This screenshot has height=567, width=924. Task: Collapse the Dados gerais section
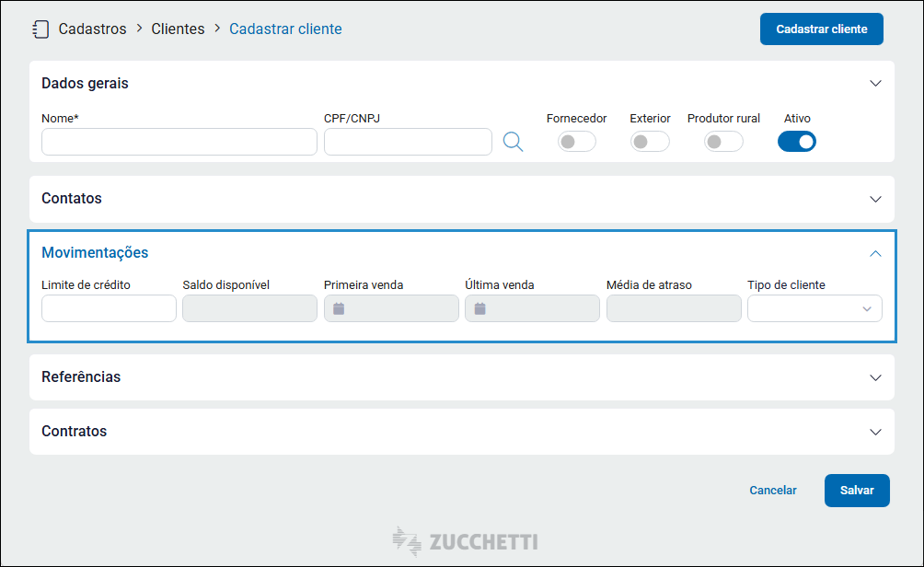[x=875, y=84]
